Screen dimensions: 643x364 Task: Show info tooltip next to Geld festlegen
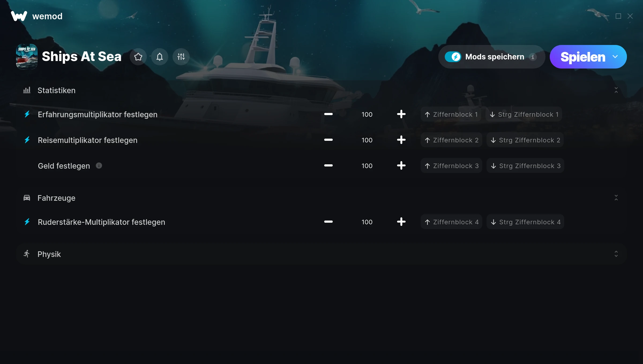click(x=99, y=166)
